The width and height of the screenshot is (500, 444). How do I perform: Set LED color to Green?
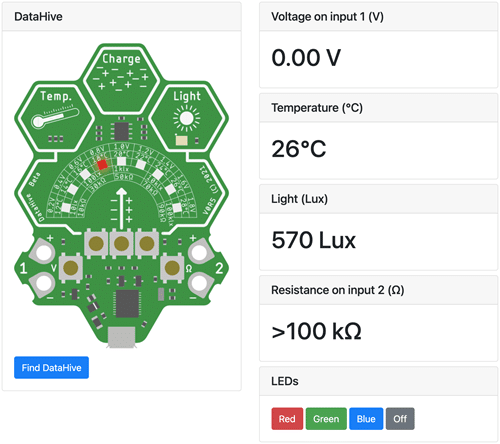[x=326, y=419]
